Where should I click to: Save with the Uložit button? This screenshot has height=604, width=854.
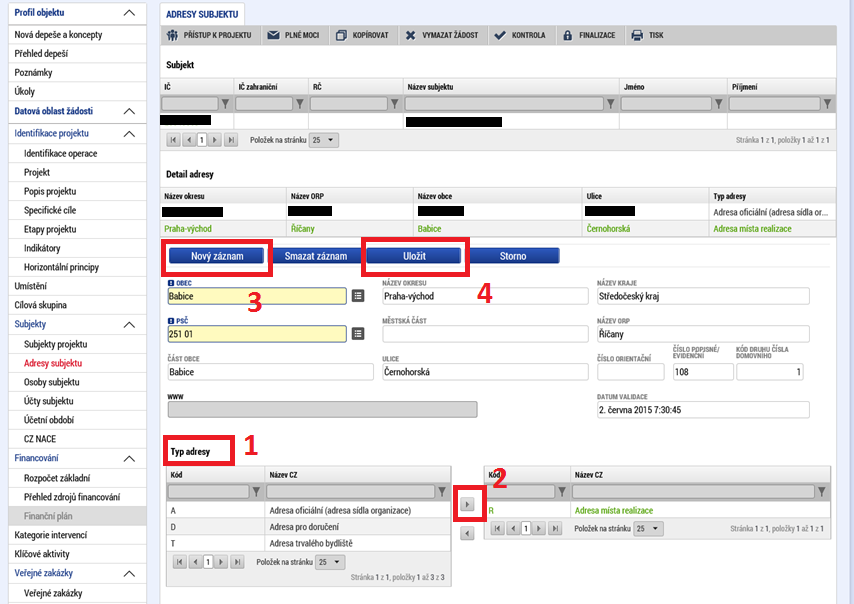[414, 256]
